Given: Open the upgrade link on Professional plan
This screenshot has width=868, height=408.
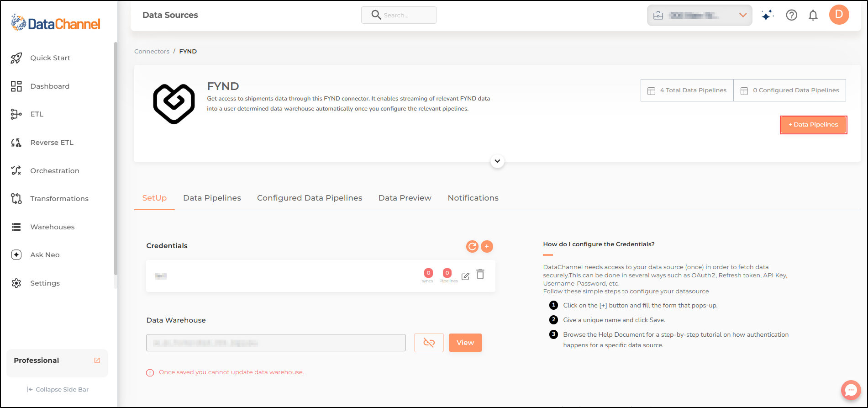Looking at the screenshot, I should tap(97, 360).
